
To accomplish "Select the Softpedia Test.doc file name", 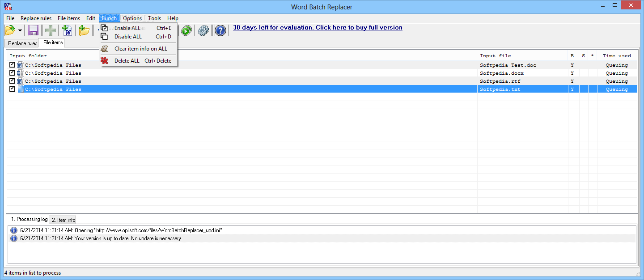I will (x=508, y=65).
